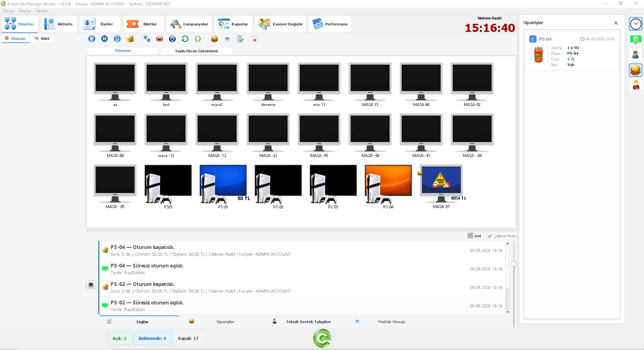Click the red power shutdown icon
The image size is (644, 350).
[160, 39]
